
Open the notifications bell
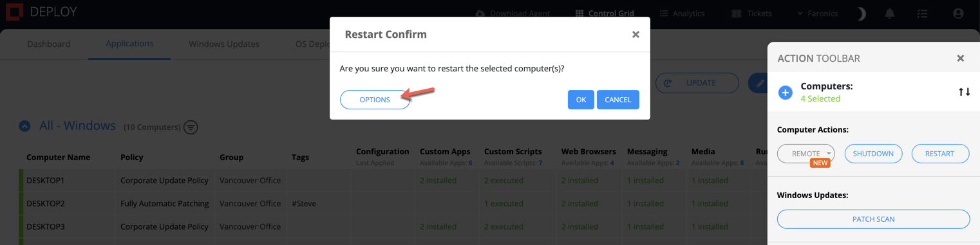coord(890,14)
